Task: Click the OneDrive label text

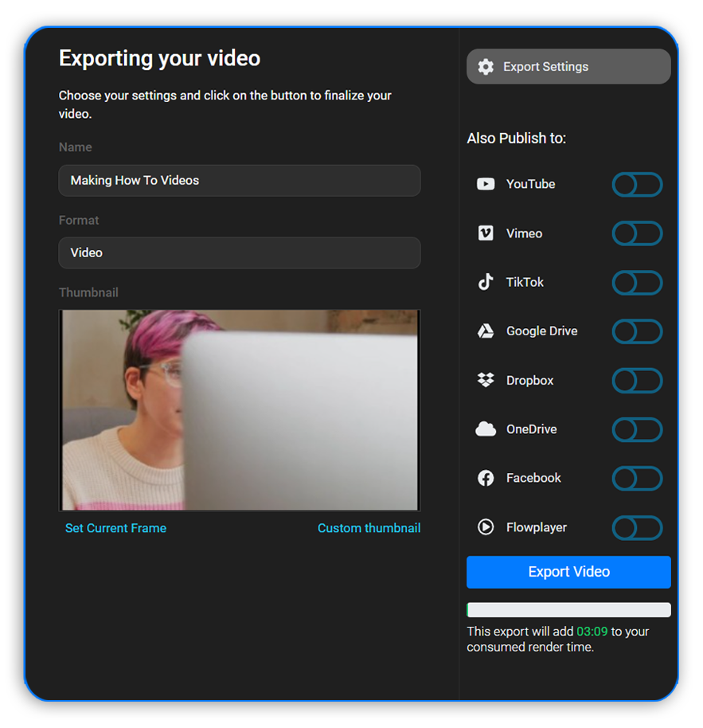Action: pos(531,429)
